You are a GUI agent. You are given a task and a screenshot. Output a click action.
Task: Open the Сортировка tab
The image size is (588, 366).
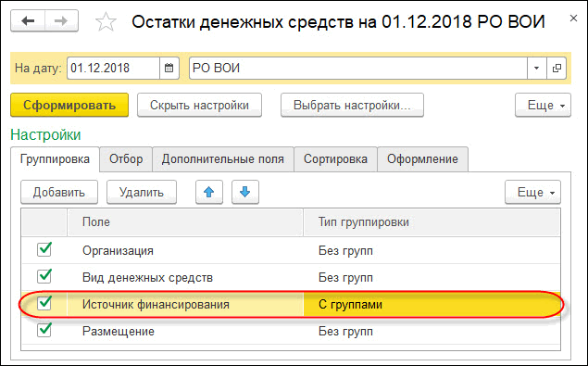(x=335, y=159)
